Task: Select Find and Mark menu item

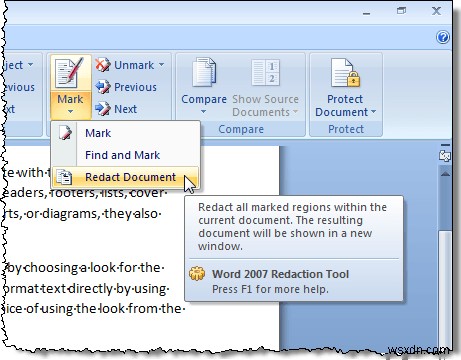Action: 126,155
